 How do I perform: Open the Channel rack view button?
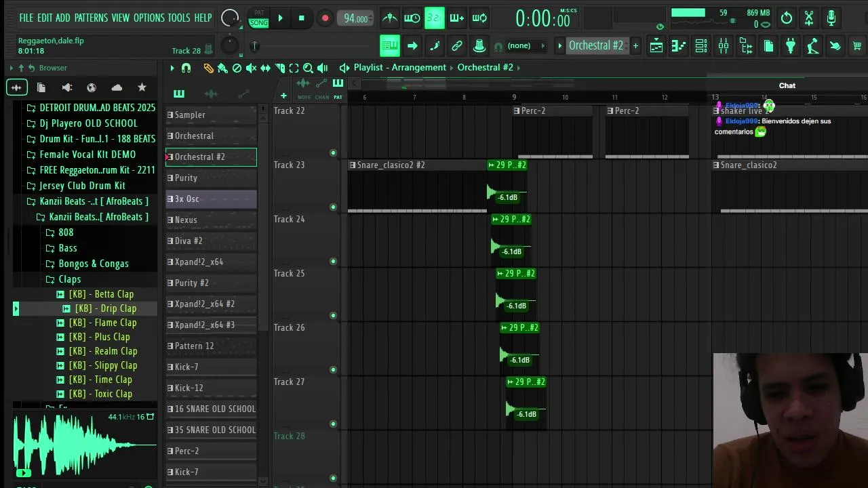pos(701,46)
